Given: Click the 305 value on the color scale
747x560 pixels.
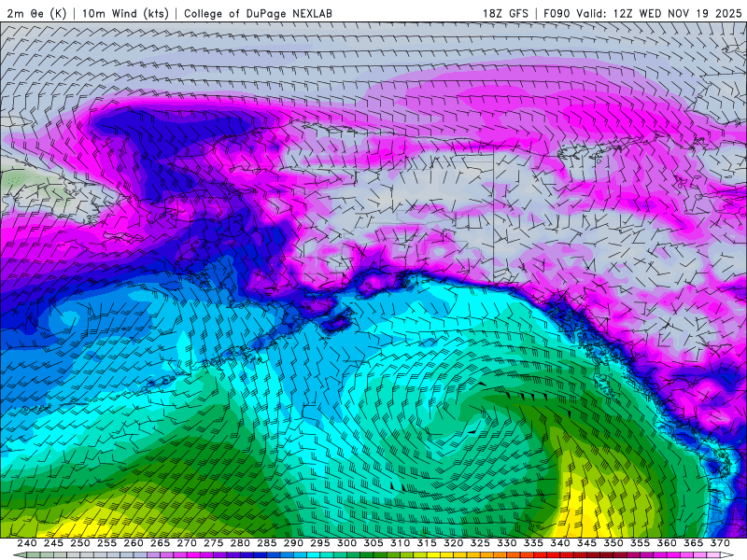Looking at the screenshot, I should [x=373, y=543].
